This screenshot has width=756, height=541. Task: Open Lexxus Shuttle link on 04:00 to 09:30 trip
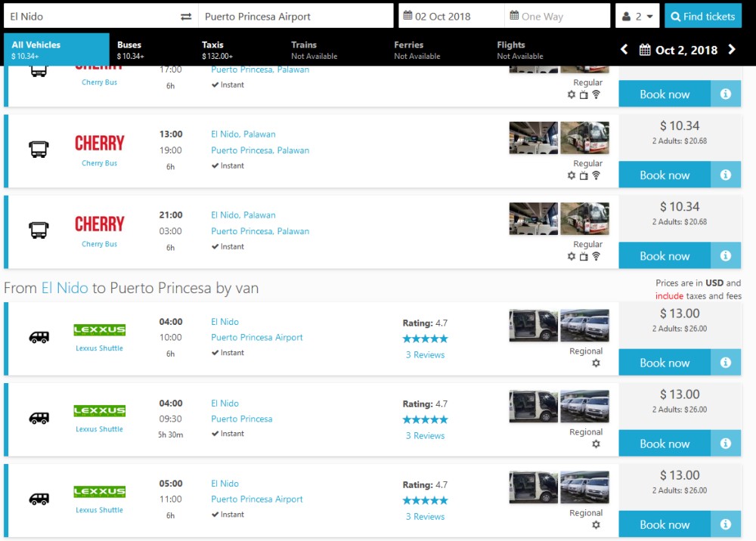(99, 429)
